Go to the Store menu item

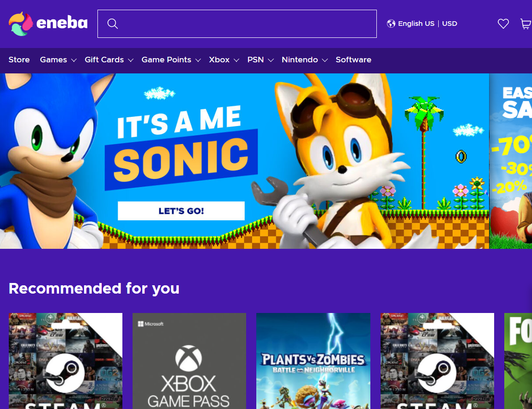pos(19,60)
